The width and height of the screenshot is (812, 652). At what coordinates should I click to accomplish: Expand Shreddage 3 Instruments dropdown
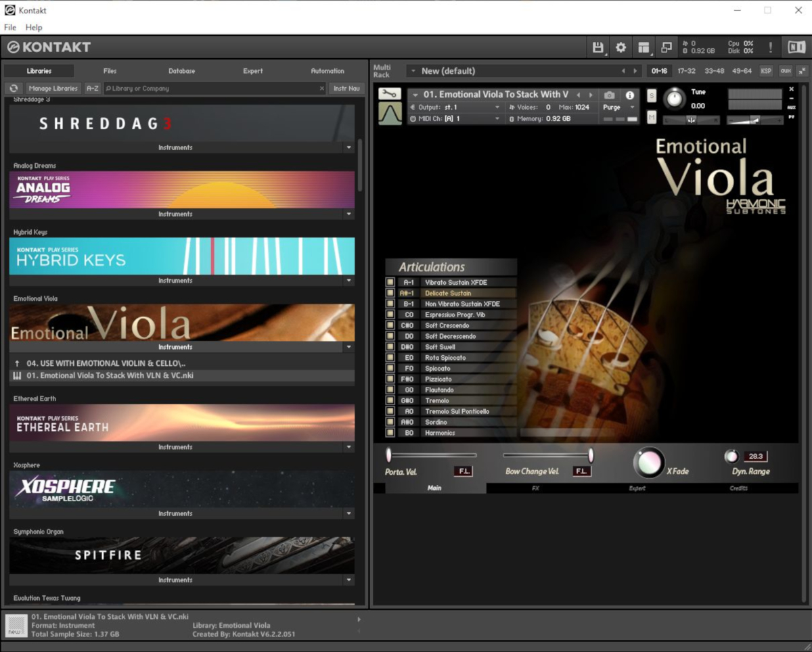(349, 147)
